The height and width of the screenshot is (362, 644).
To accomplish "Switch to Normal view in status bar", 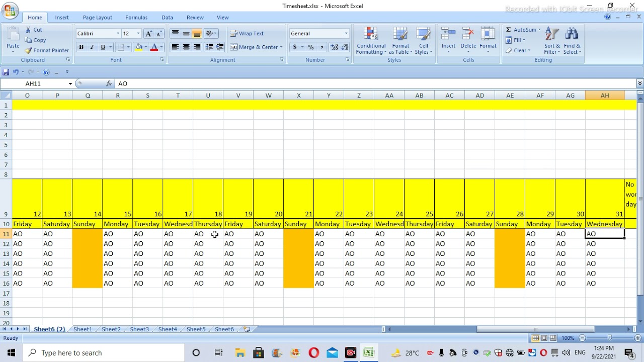I will 536,338.
